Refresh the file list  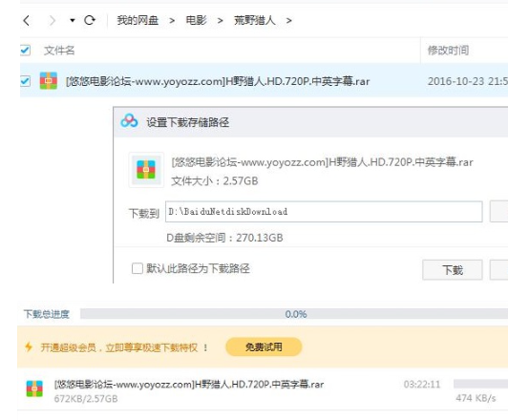(90, 20)
